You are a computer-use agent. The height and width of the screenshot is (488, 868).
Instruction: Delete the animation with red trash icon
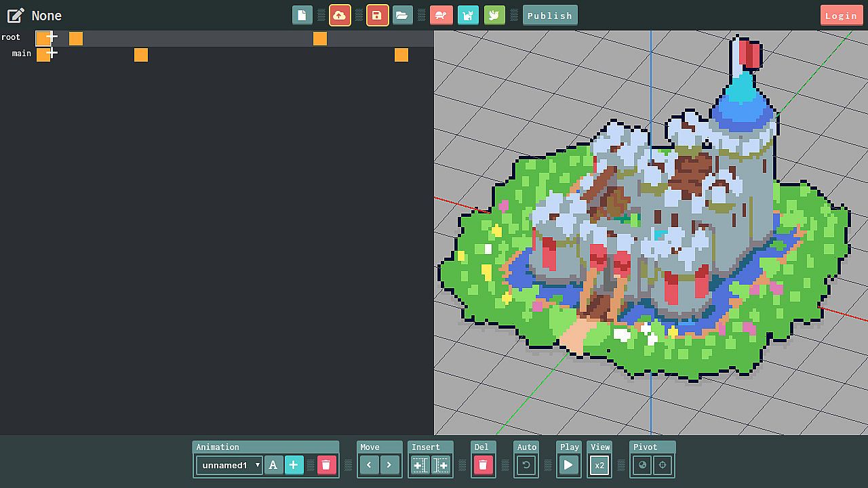click(326, 466)
